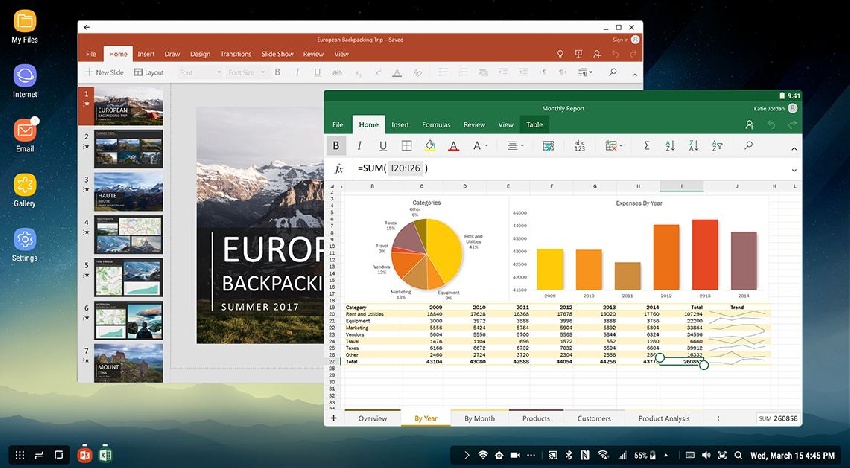Switch to the By Month sheet tab
This screenshot has height=468, width=850.
(x=479, y=418)
